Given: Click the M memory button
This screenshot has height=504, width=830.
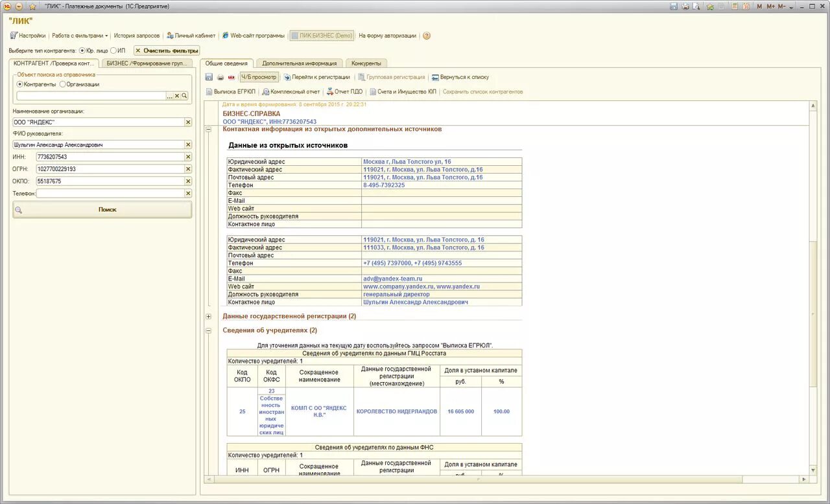Looking at the screenshot, I should click(x=759, y=6).
